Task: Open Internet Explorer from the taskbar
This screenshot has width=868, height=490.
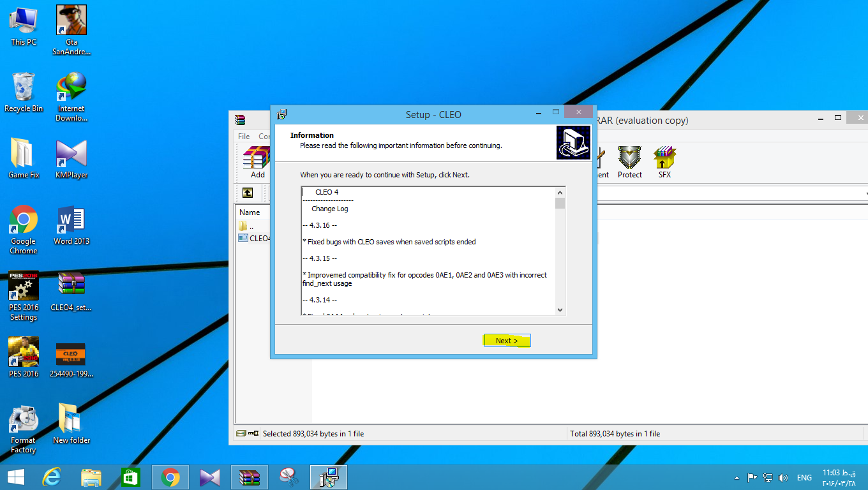Action: point(51,477)
